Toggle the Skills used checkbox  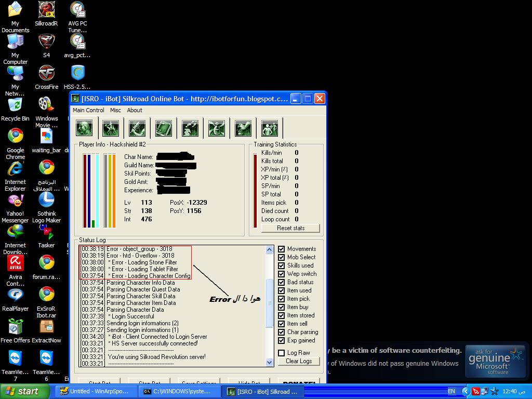point(281,265)
